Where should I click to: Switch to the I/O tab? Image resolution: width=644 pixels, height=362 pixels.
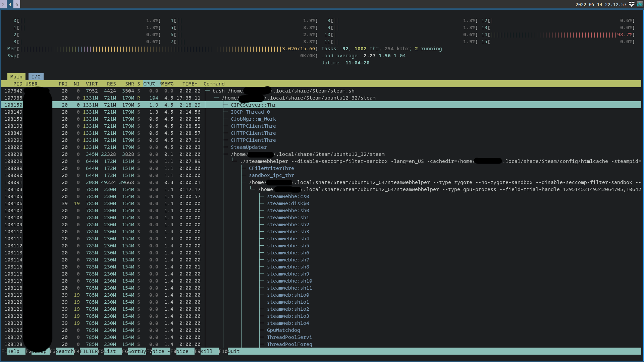tap(36, 77)
